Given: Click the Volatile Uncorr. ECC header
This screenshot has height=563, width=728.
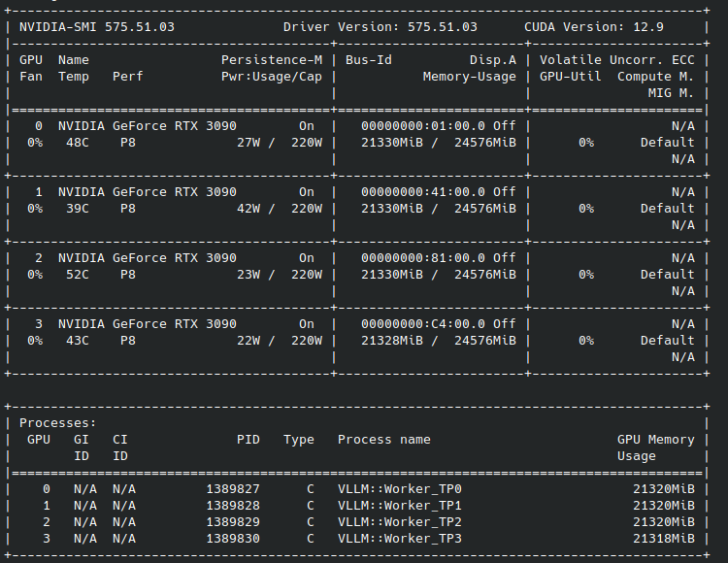Looking at the screenshot, I should coord(617,60).
